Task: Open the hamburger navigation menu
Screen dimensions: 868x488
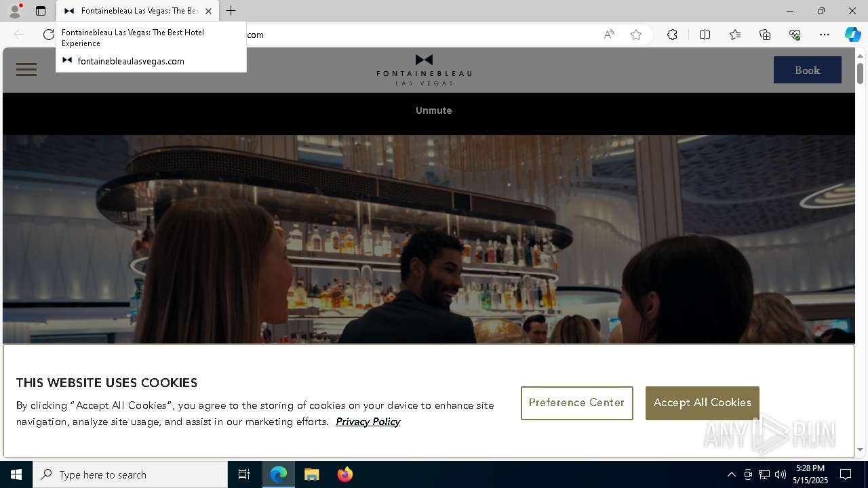Action: point(26,70)
